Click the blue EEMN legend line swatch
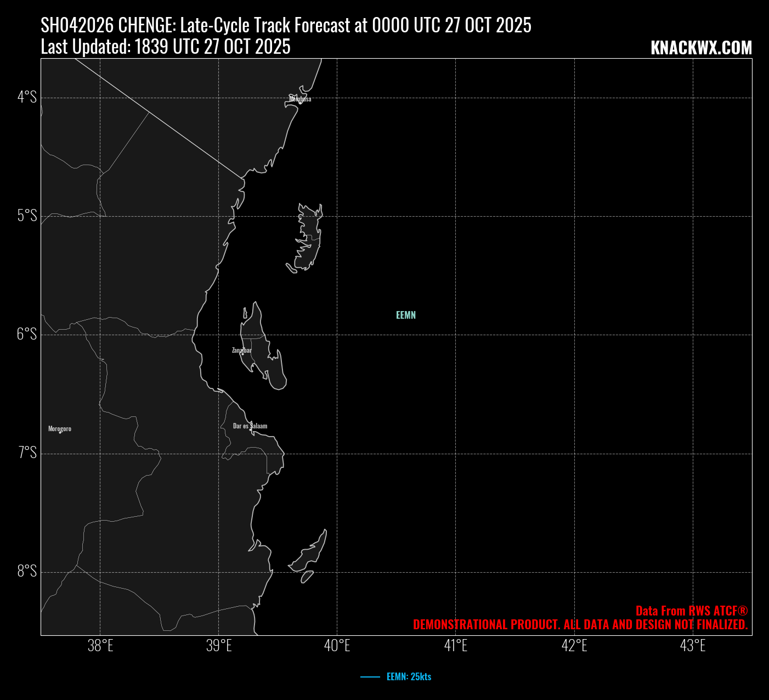Viewport: 769px width, 700px height. (370, 677)
